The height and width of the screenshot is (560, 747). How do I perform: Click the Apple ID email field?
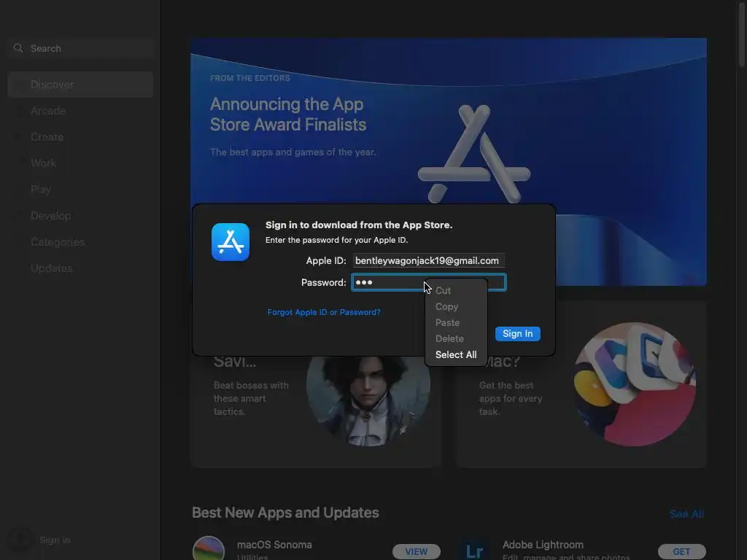[x=428, y=261]
